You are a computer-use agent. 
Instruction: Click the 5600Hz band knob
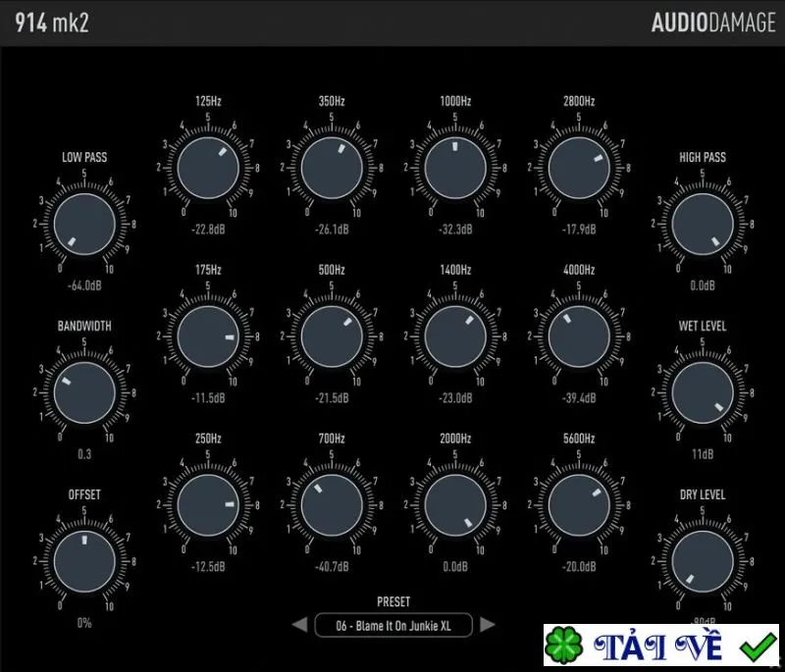point(579,505)
